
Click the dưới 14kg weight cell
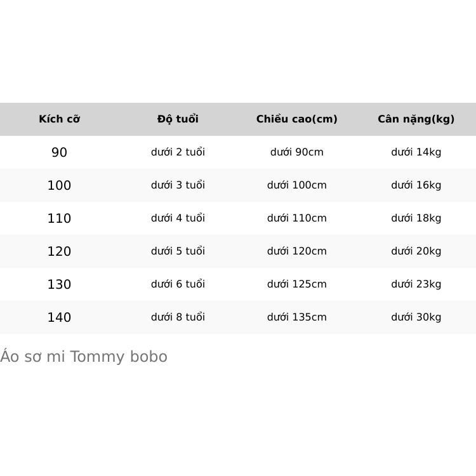click(x=416, y=152)
